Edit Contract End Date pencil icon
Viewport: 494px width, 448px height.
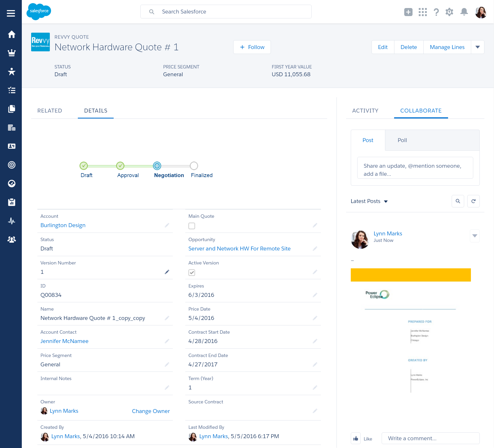click(315, 364)
